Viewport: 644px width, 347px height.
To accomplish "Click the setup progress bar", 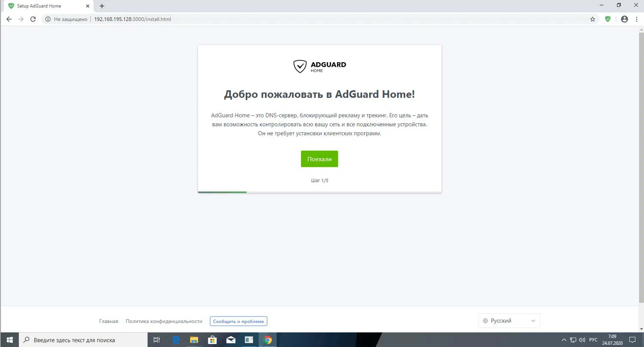I will click(x=319, y=192).
